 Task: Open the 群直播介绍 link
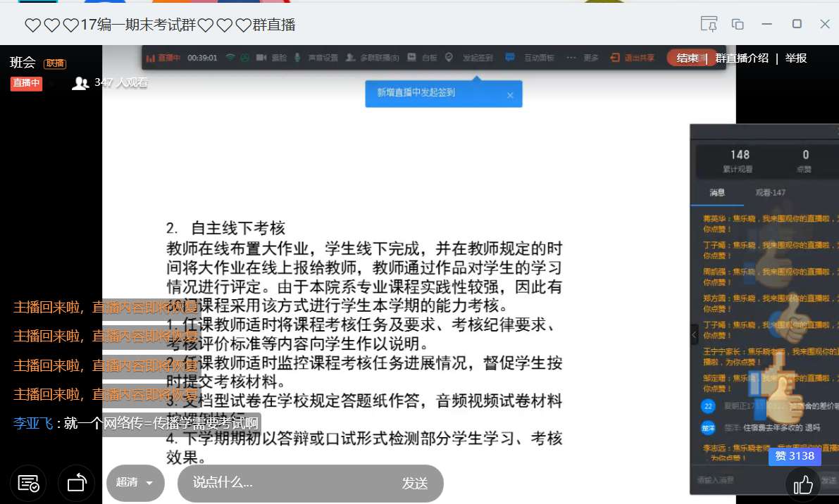(x=742, y=58)
